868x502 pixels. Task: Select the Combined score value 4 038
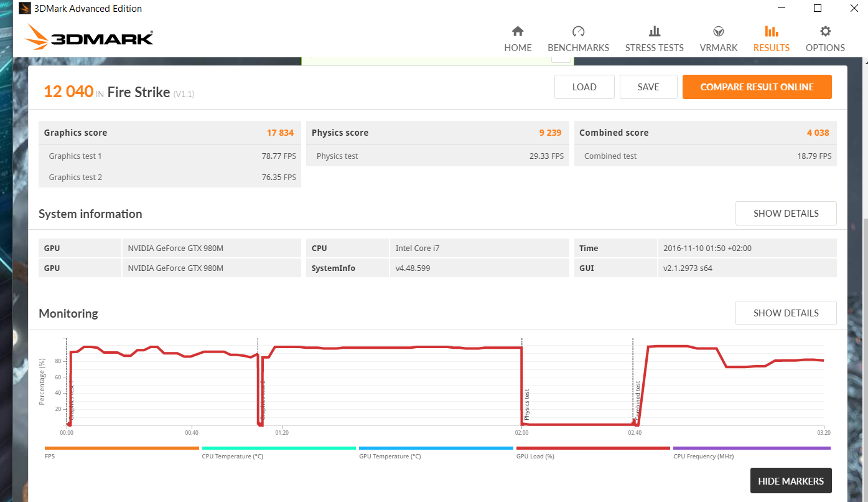pos(818,133)
